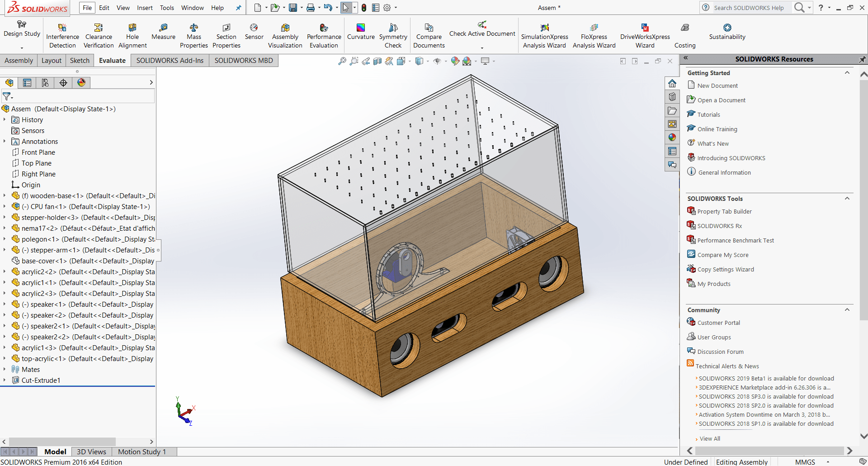Switch to the Sketch tab
This screenshot has width=868, height=466.
(80, 61)
